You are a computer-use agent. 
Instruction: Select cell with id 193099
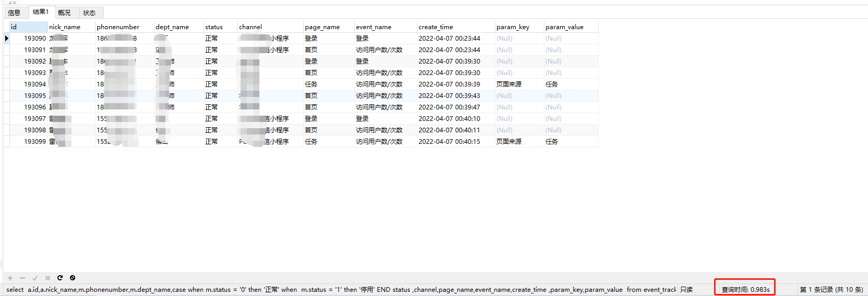tap(28, 141)
